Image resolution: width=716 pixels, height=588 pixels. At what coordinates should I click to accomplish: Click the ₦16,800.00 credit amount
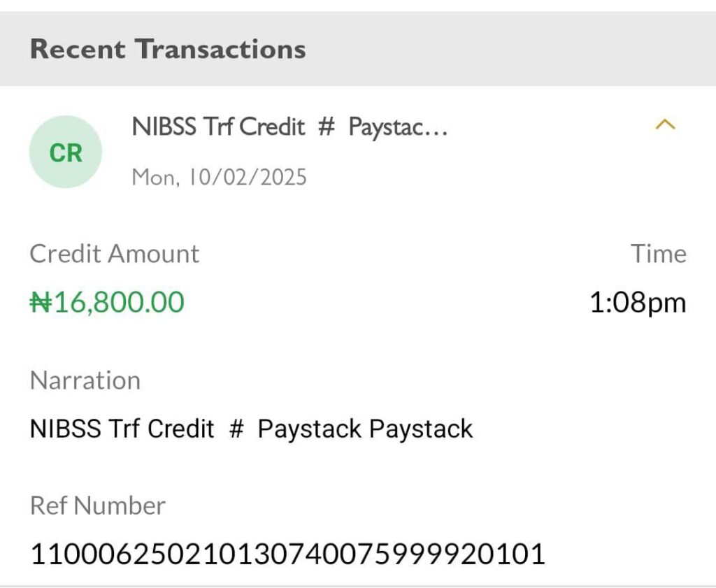(x=107, y=302)
